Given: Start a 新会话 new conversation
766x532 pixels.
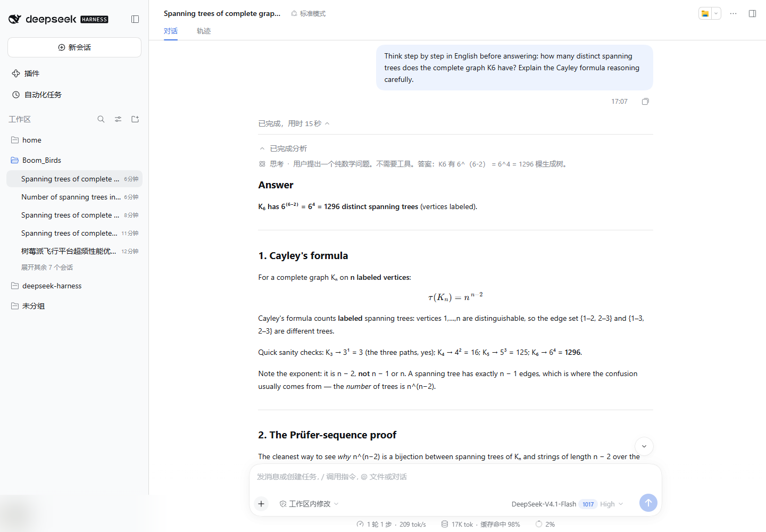Looking at the screenshot, I should click(x=74, y=47).
